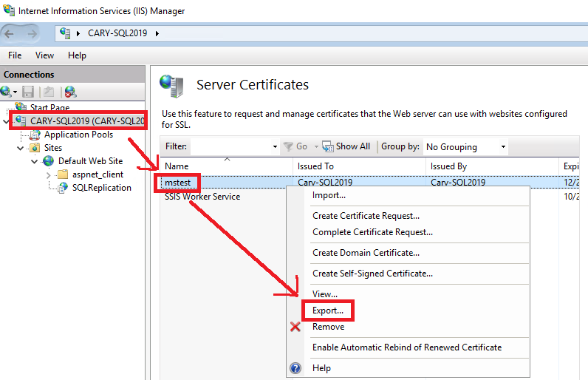Choose Help from the context menu
Image resolution: width=588 pixels, height=380 pixels.
click(x=321, y=368)
